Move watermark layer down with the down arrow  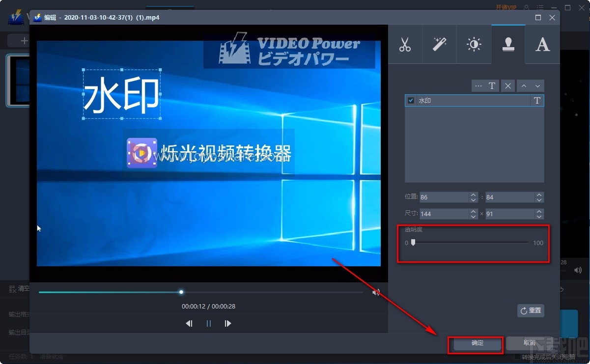click(536, 85)
